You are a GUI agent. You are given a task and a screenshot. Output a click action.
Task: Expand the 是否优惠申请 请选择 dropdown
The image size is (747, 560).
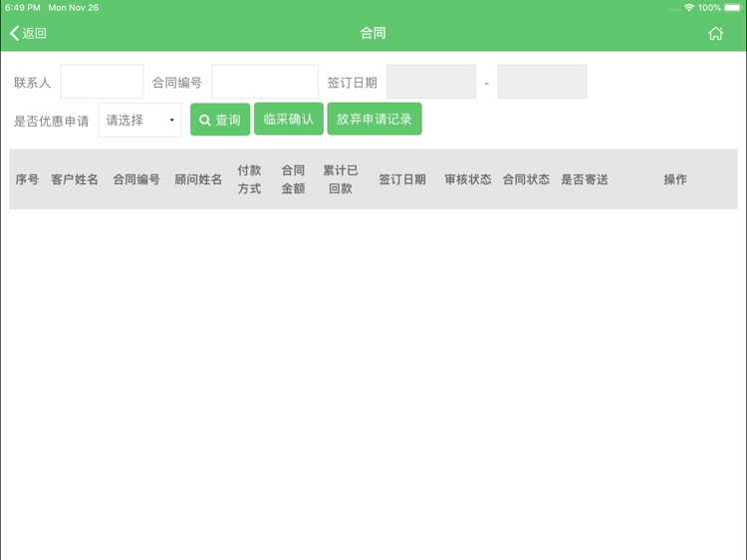pyautogui.click(x=139, y=121)
